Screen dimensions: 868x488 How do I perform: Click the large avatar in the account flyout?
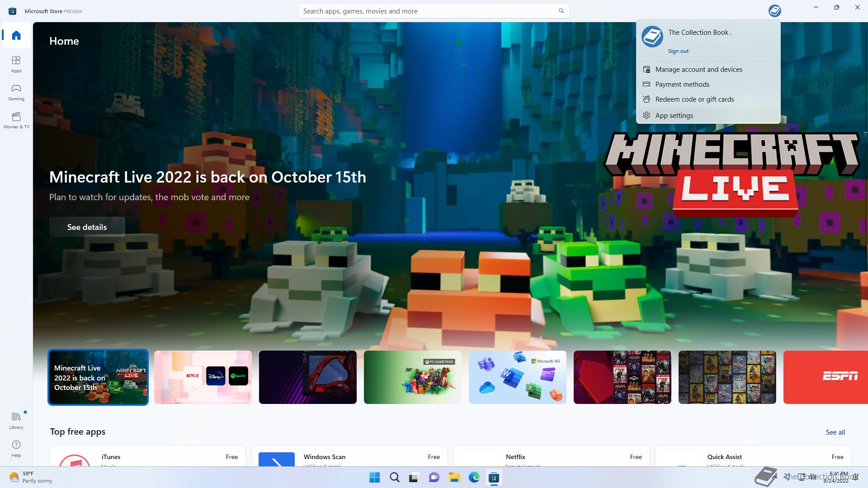(x=652, y=37)
